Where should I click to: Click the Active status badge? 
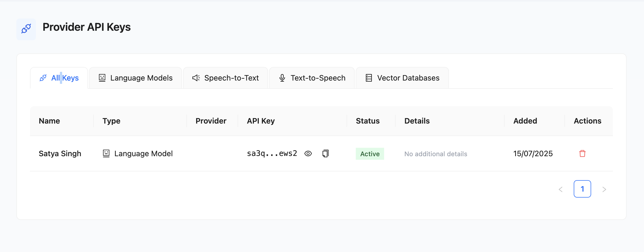coord(370,154)
